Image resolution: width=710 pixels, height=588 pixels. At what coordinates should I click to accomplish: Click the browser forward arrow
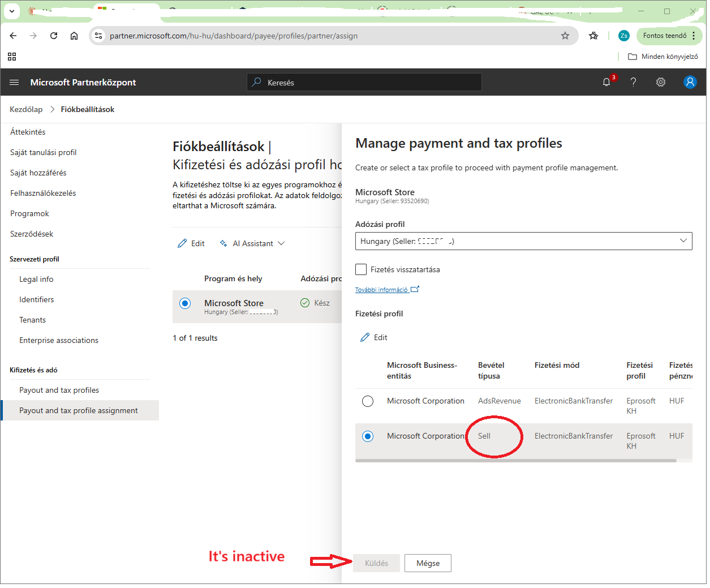pos(33,36)
